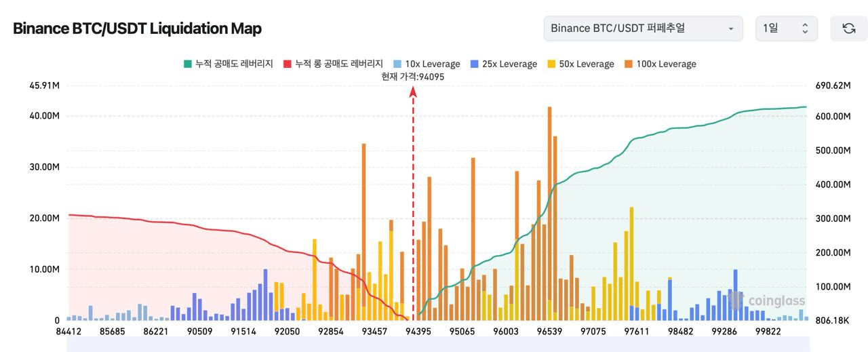Screen dimensions: 868x352
Task: Click the dark blue 25x Leverage swatch
Action: pos(475,64)
